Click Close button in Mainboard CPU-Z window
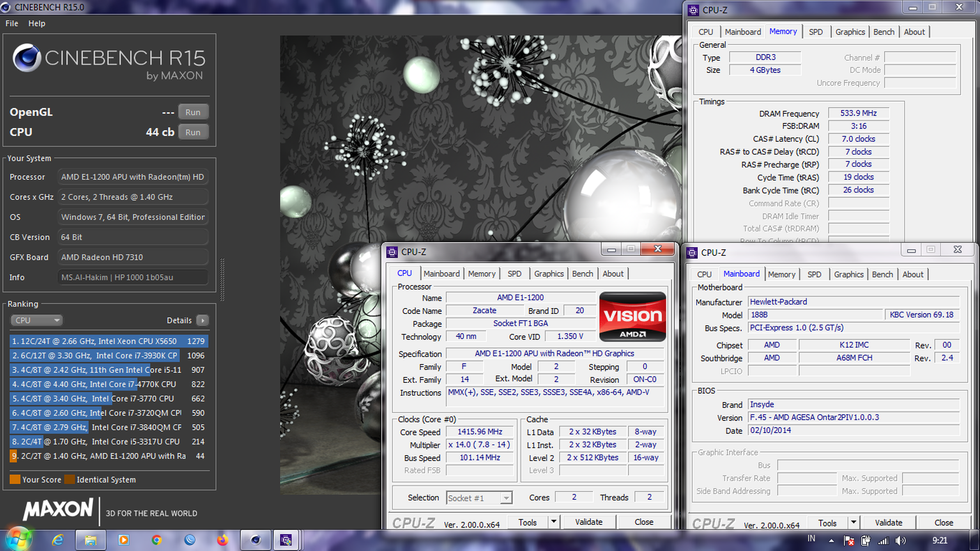 click(943, 522)
